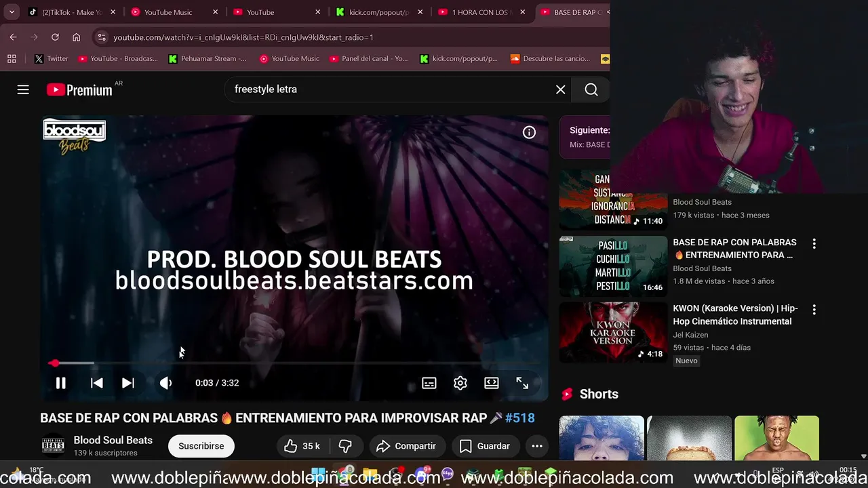Close the kick.com/popout tab
The height and width of the screenshot is (488, 868).
[x=420, y=12]
